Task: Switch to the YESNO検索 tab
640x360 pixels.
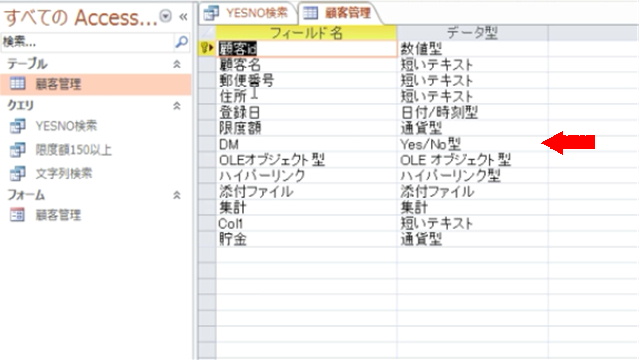Action: pyautogui.click(x=247, y=13)
